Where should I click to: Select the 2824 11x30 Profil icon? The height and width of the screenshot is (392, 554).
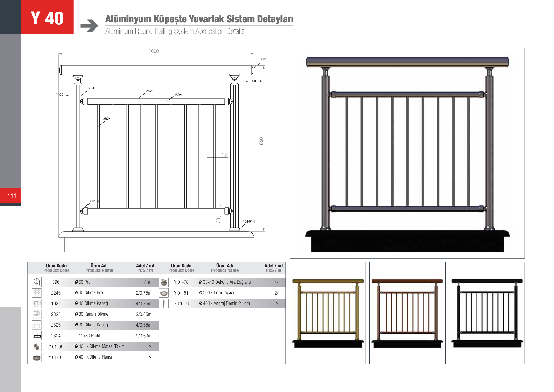37,336
